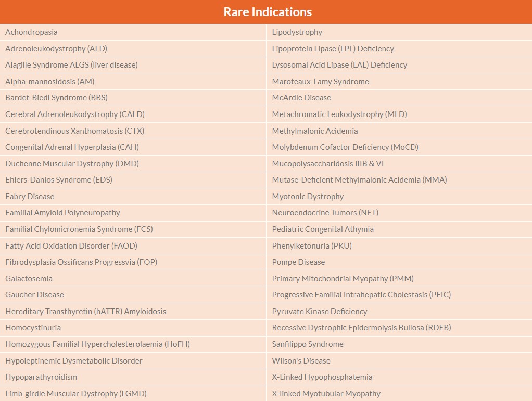Click Limb-girdle Muscular Dystrophy (LGMD)
Viewport: 532px width, 401px height.
pos(76,394)
